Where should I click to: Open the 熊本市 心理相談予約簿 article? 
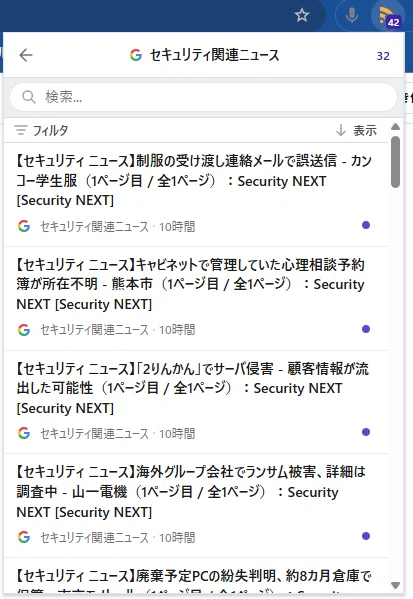point(190,284)
